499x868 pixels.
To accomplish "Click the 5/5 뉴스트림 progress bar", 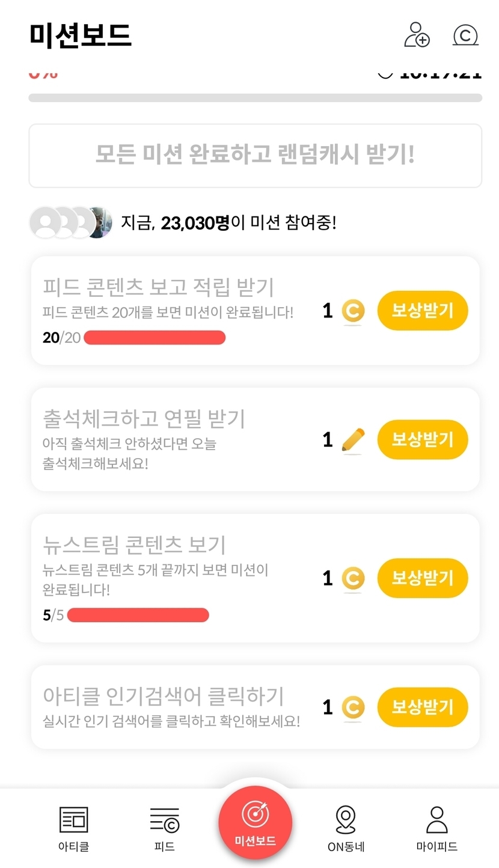I will [x=138, y=615].
